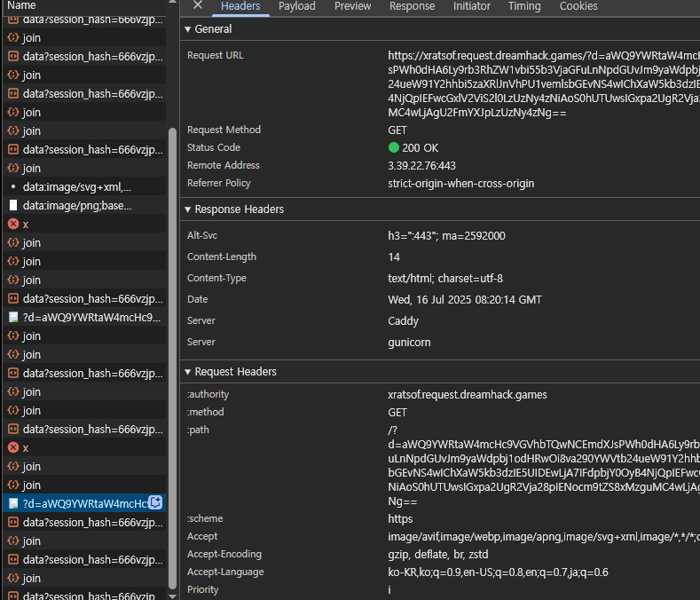Click the text/html; charset=utf-8 value
700x600 pixels.
tap(445, 279)
